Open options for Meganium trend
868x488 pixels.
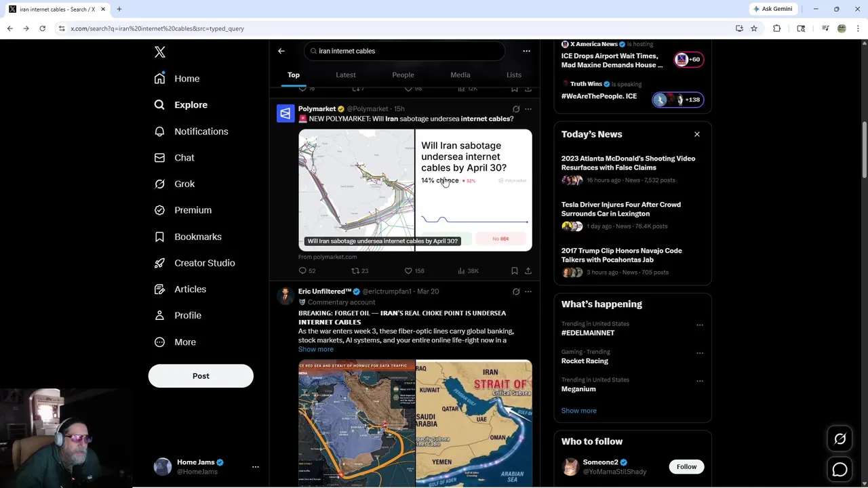700,381
